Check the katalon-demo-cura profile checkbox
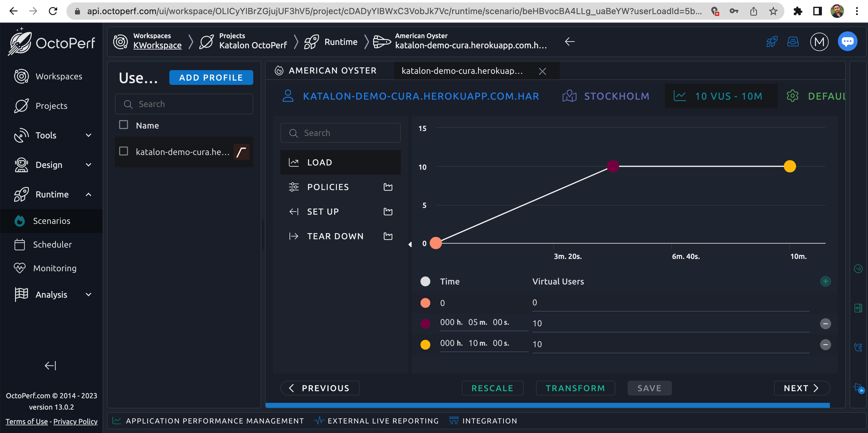This screenshot has width=868, height=433. pyautogui.click(x=124, y=151)
